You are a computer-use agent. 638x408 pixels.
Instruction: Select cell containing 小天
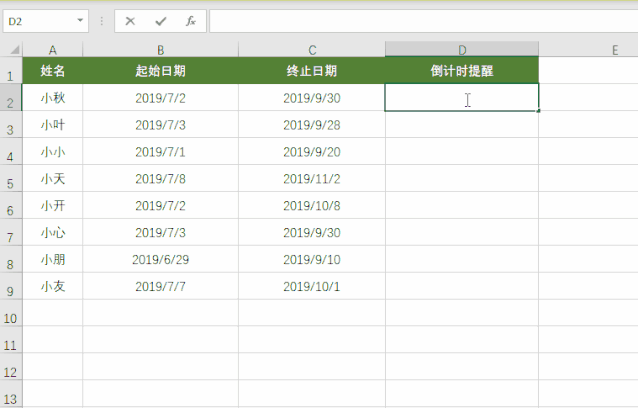(x=52, y=179)
